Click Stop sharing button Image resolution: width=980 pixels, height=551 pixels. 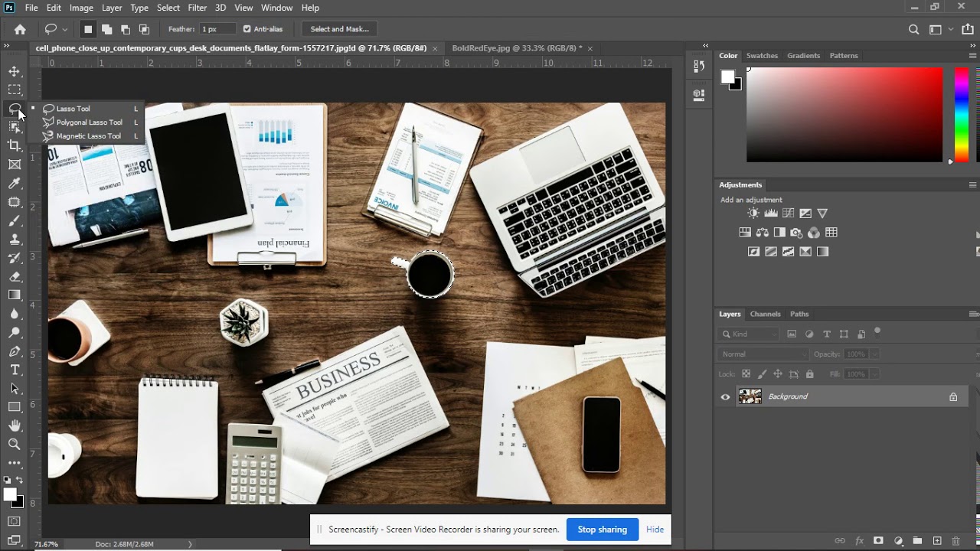[602, 530]
